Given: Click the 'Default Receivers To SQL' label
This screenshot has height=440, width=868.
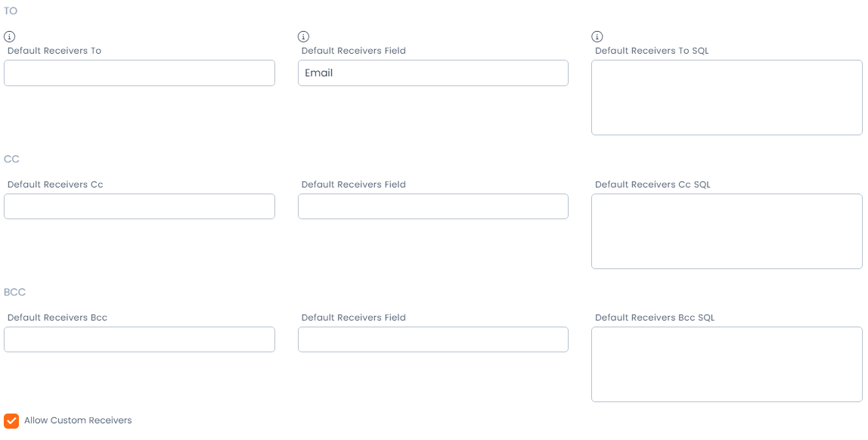Looking at the screenshot, I should coord(652,51).
